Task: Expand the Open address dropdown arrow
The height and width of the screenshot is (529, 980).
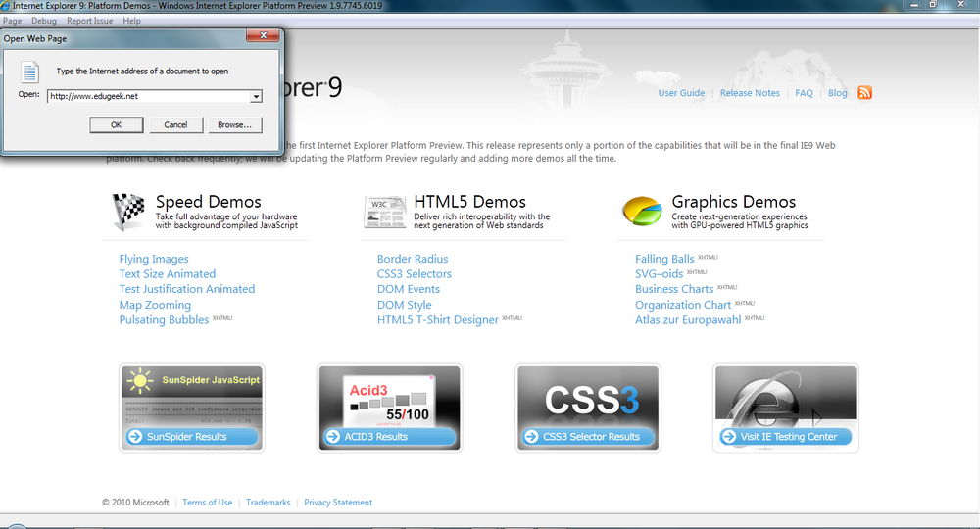Action: tap(256, 96)
